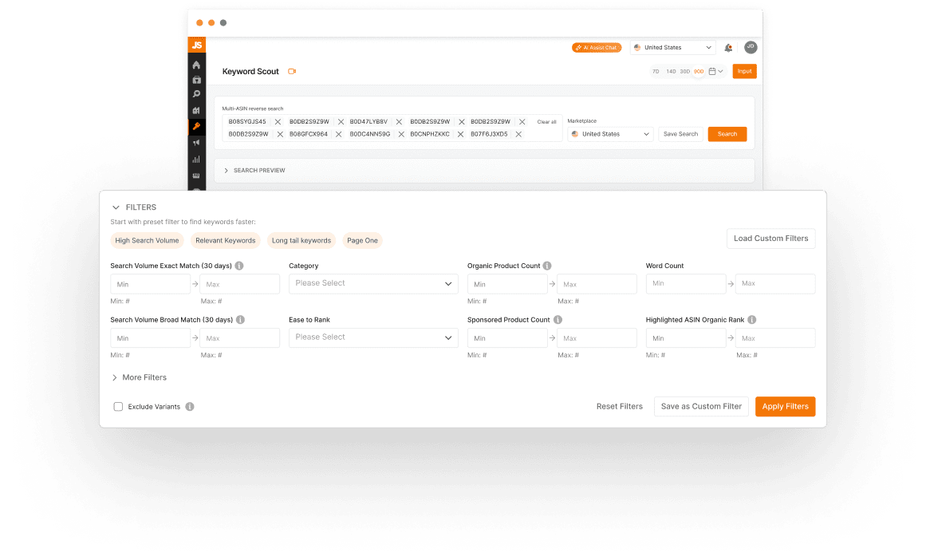Open the Ease to Rank dropdown

coord(373,337)
